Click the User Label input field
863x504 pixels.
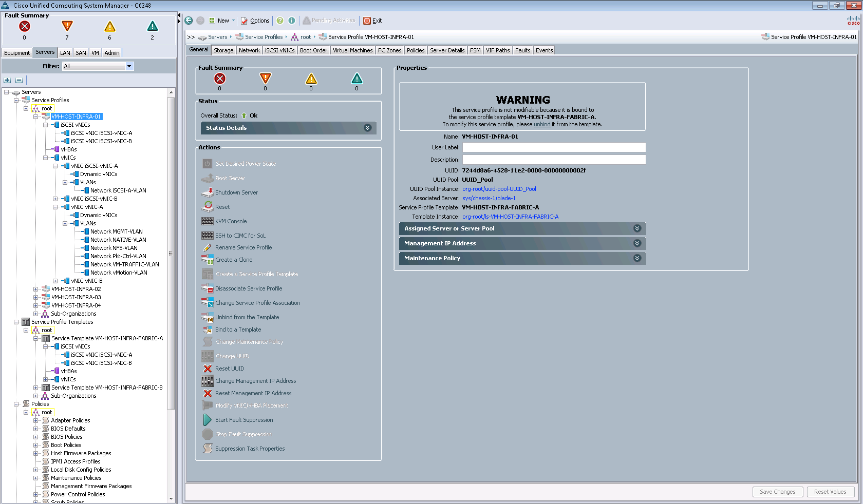pos(554,147)
